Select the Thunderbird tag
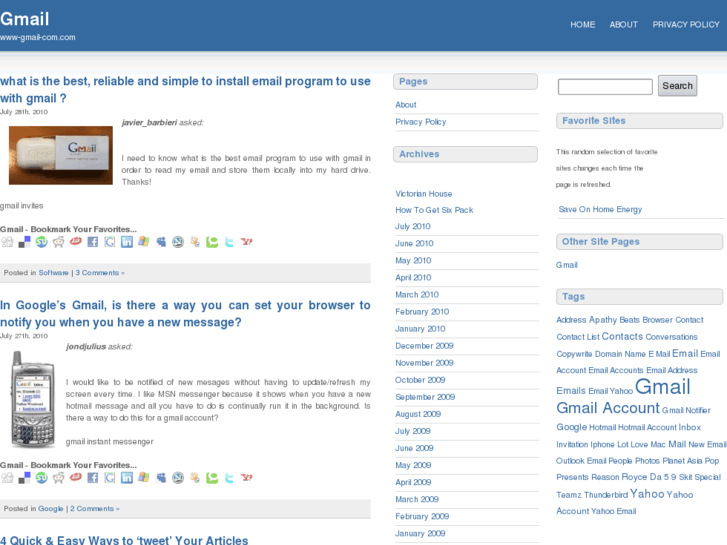 (x=606, y=495)
